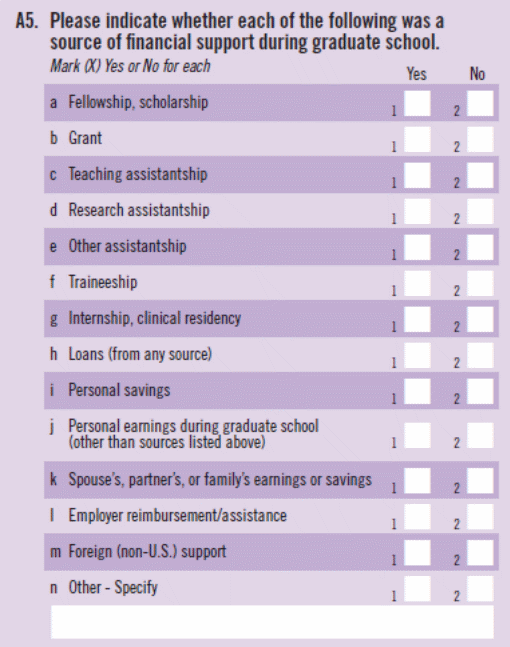Tick Yes for Traineeship

click(x=417, y=283)
